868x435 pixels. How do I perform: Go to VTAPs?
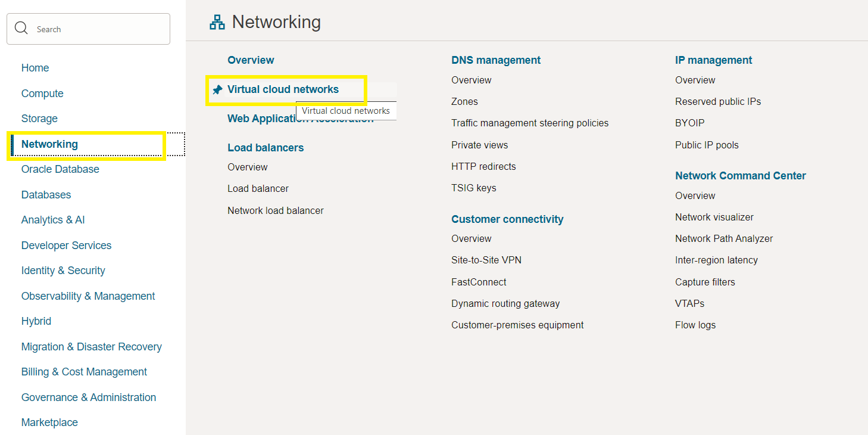[689, 303]
